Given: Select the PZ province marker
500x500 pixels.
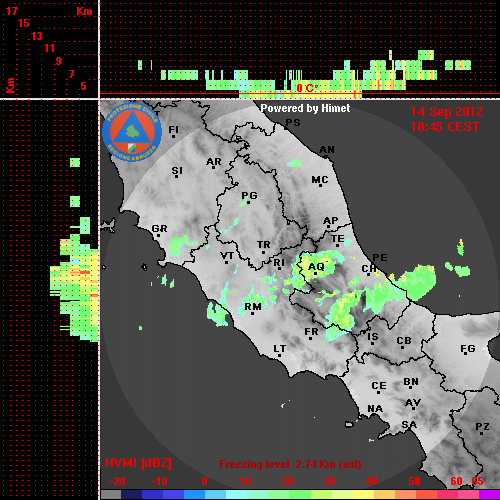Looking at the screenshot, I should pos(482,428).
